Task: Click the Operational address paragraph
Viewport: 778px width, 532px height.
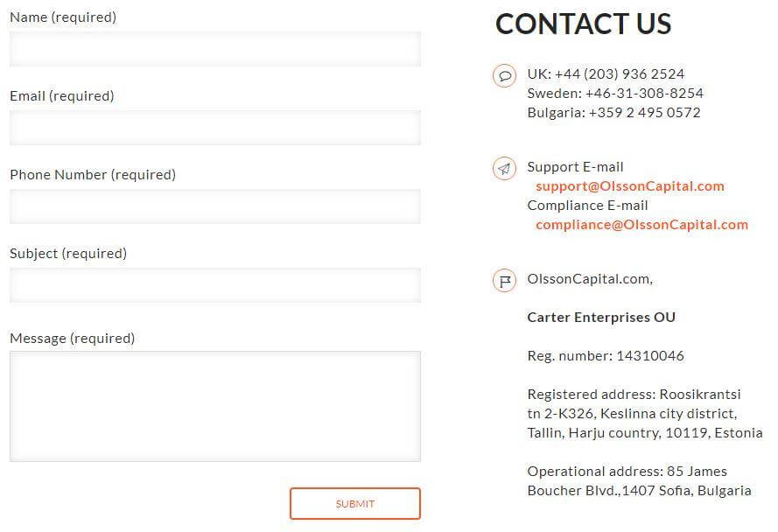Action: coord(640,481)
